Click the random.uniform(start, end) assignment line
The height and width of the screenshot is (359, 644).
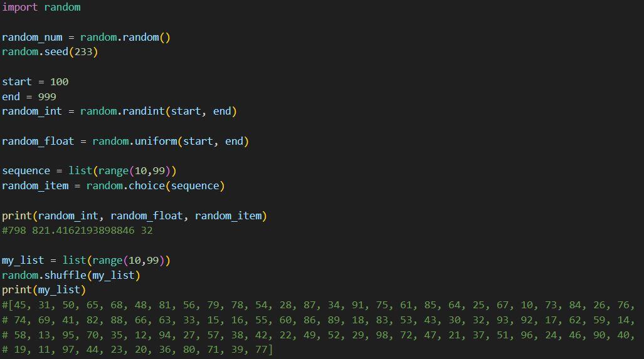(125, 142)
